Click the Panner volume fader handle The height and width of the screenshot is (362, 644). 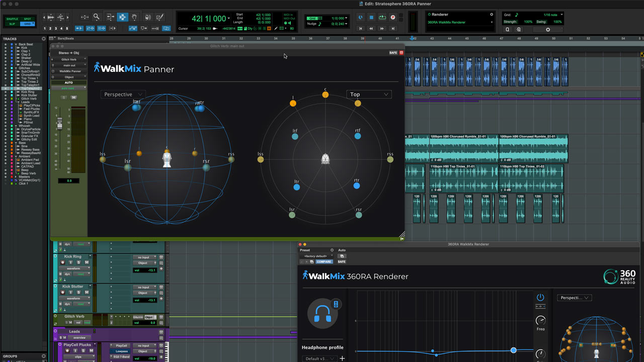pos(59,123)
